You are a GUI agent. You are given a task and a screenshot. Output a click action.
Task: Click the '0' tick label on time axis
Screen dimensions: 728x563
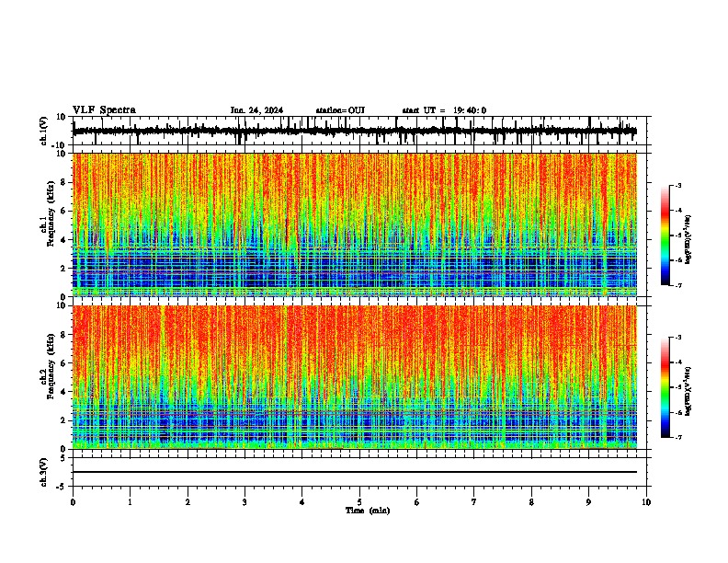(73, 502)
